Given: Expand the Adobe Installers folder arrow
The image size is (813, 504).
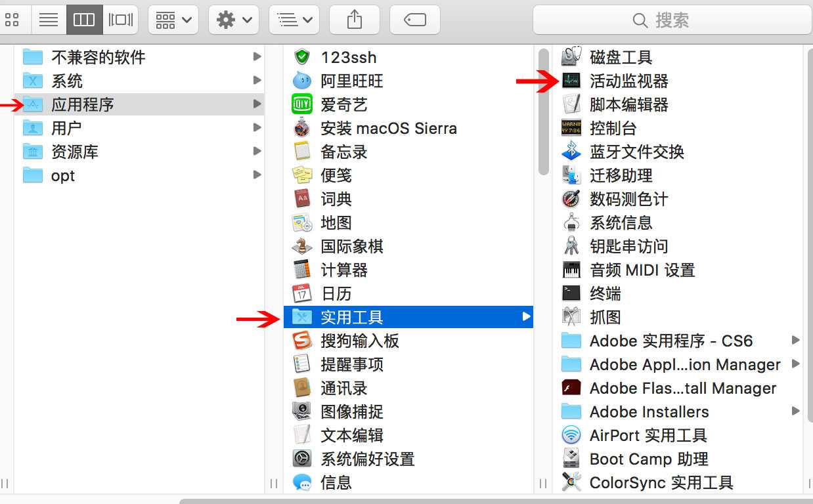Looking at the screenshot, I should pyautogui.click(x=795, y=411).
